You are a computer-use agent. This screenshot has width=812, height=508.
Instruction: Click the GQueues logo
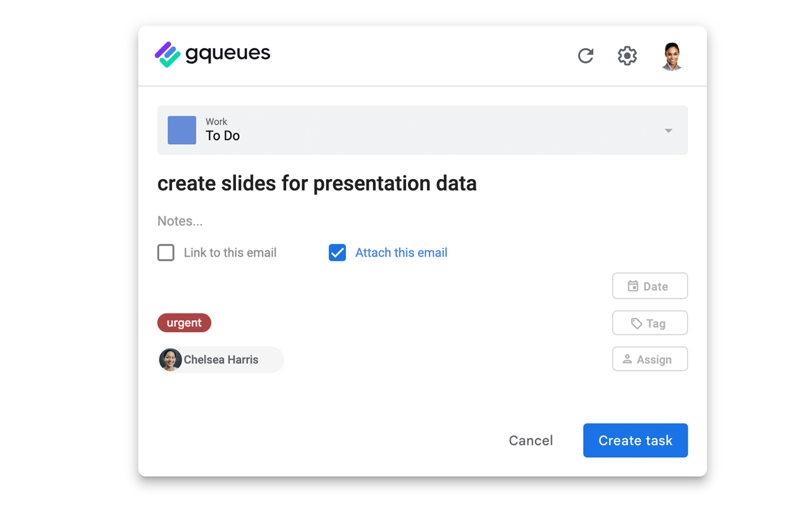(x=212, y=54)
